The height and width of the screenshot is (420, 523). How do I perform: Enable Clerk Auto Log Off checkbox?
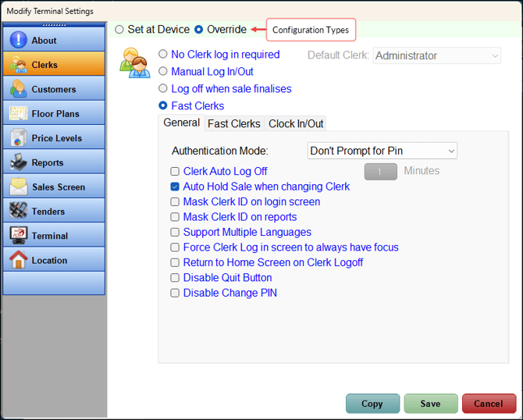pos(175,172)
